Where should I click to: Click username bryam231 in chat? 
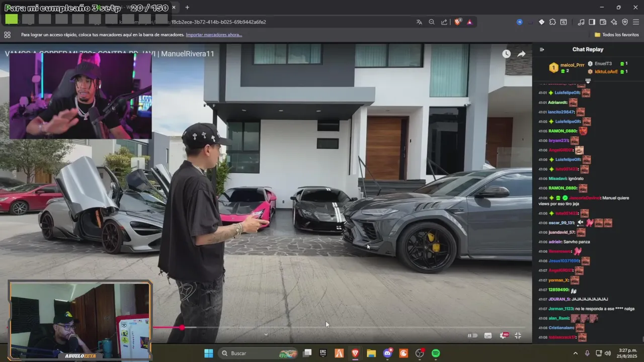coord(558,141)
